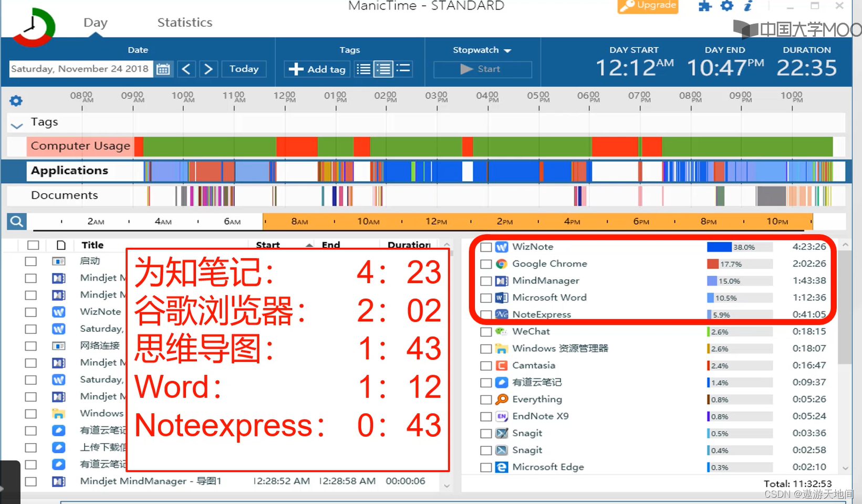Open the info icon in title bar

(748, 6)
